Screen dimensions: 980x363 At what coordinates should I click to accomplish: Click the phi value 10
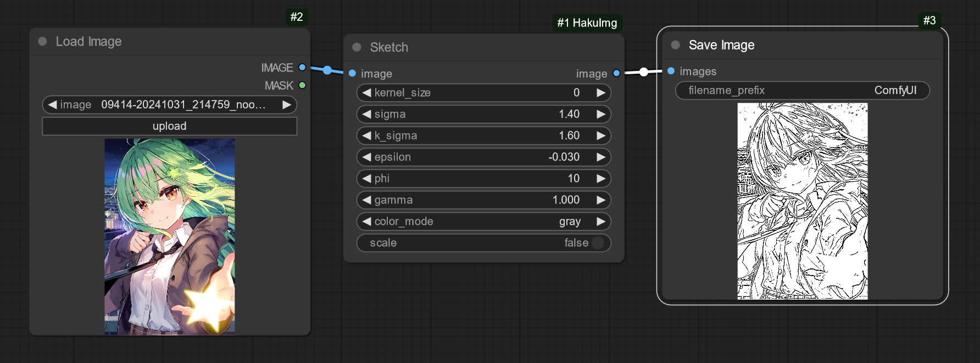click(573, 178)
